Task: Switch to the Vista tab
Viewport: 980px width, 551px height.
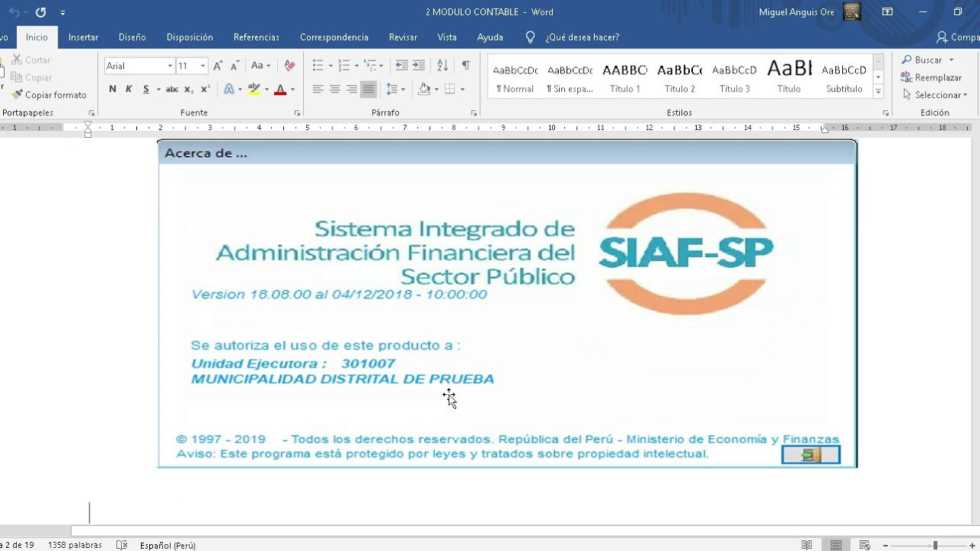Action: click(x=447, y=37)
